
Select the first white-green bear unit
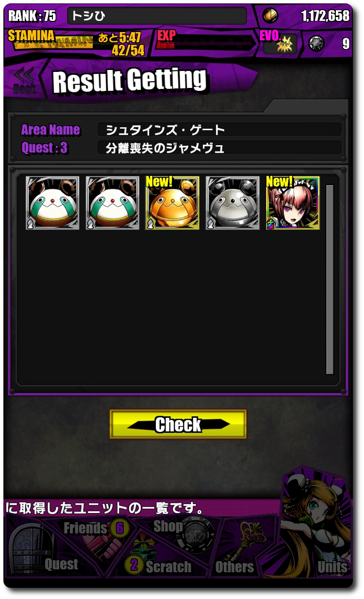pyautogui.click(x=52, y=203)
